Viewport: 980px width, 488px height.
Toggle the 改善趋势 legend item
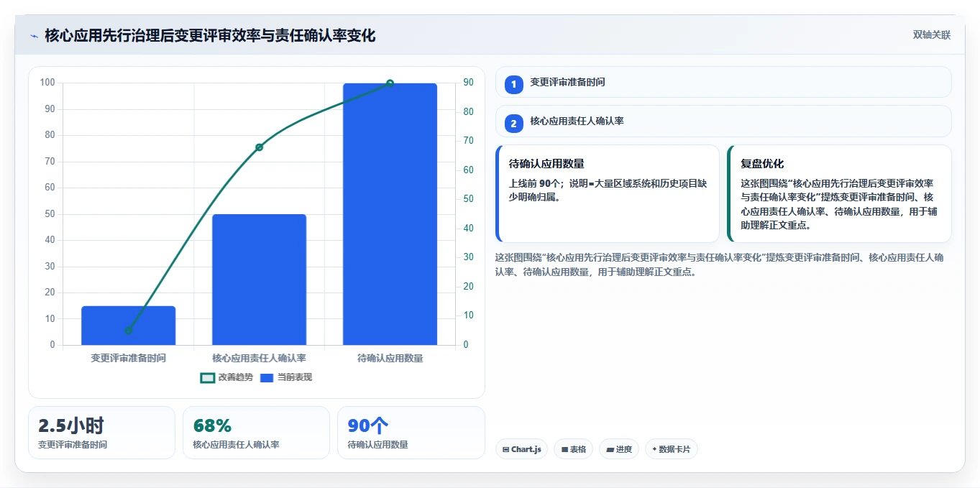pyautogui.click(x=226, y=377)
